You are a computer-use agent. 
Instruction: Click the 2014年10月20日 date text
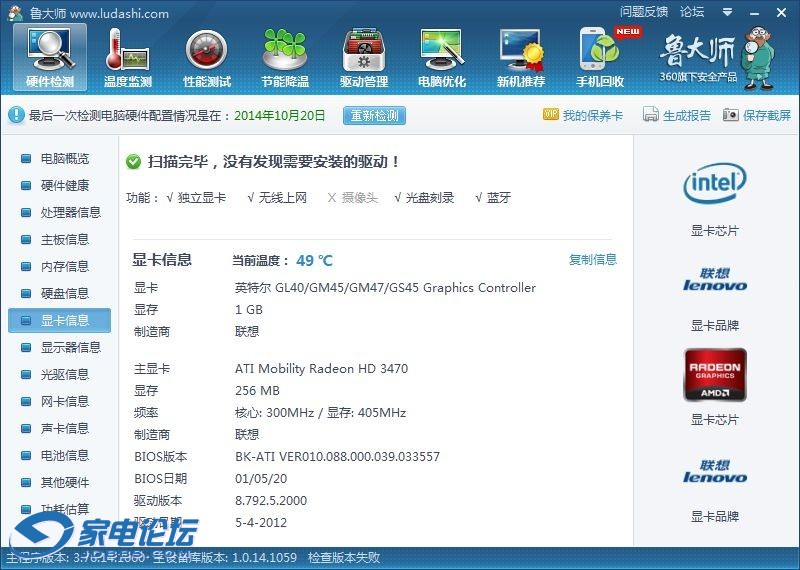click(280, 115)
